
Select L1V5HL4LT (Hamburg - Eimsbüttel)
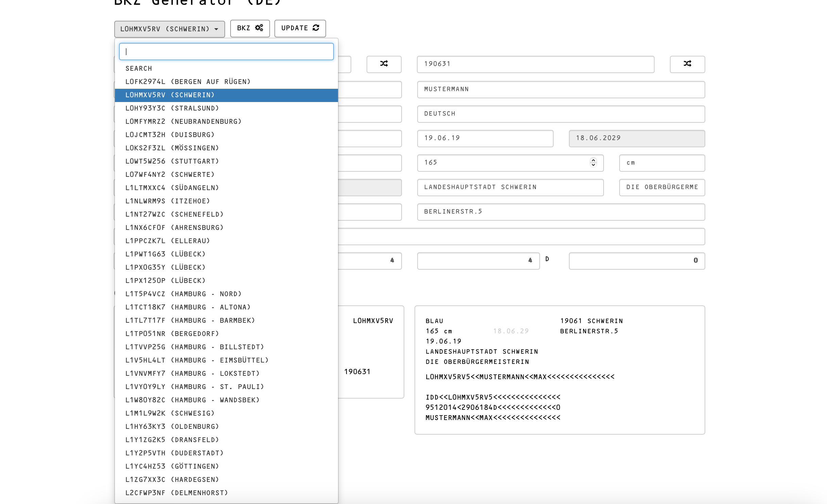[x=226, y=360]
